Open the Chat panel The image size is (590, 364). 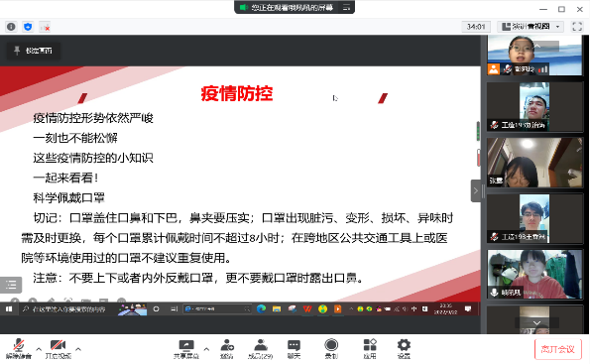coord(294,348)
